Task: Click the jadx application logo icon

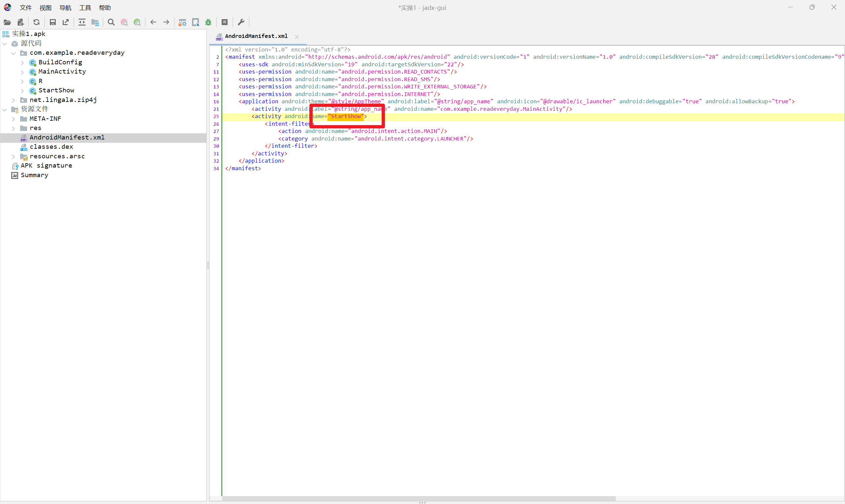Action: pos(8,7)
